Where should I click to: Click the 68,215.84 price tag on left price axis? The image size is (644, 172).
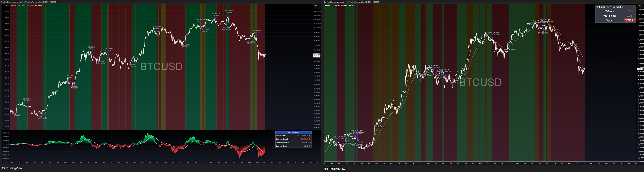click(317, 55)
